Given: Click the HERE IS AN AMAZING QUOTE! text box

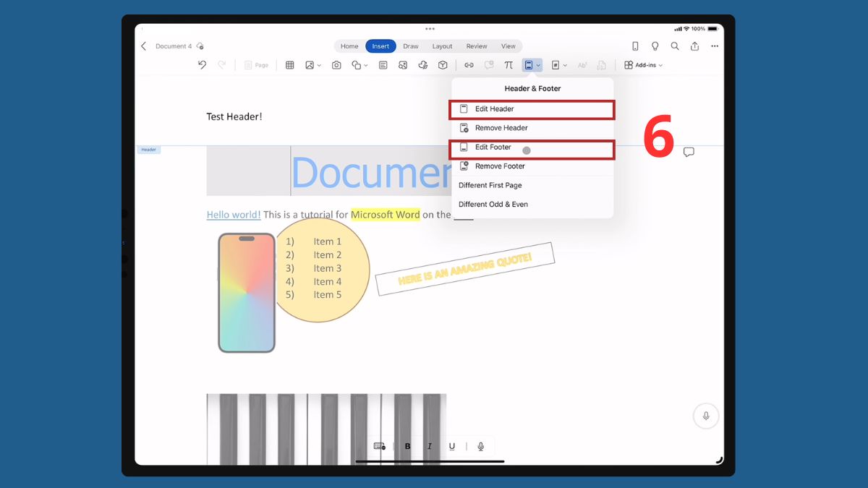Looking at the screenshot, I should pos(464,269).
